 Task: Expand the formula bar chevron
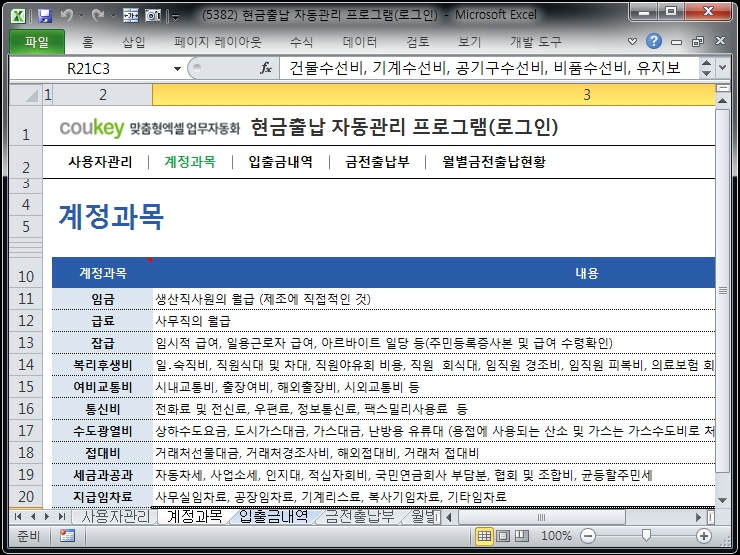click(723, 67)
